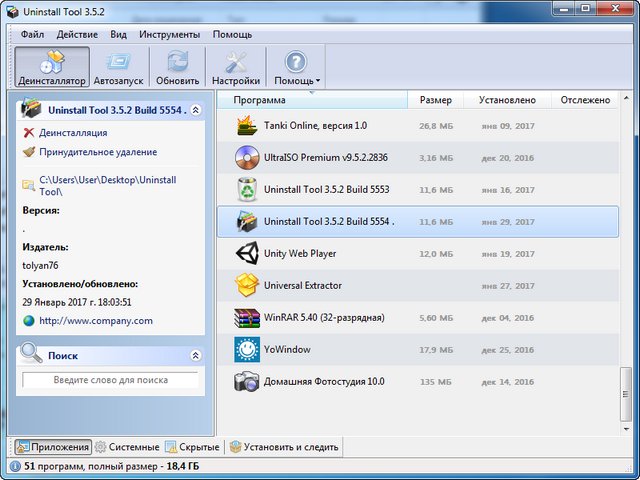
Task: Switch to the Автозапуск toolbar section
Action: [118, 67]
